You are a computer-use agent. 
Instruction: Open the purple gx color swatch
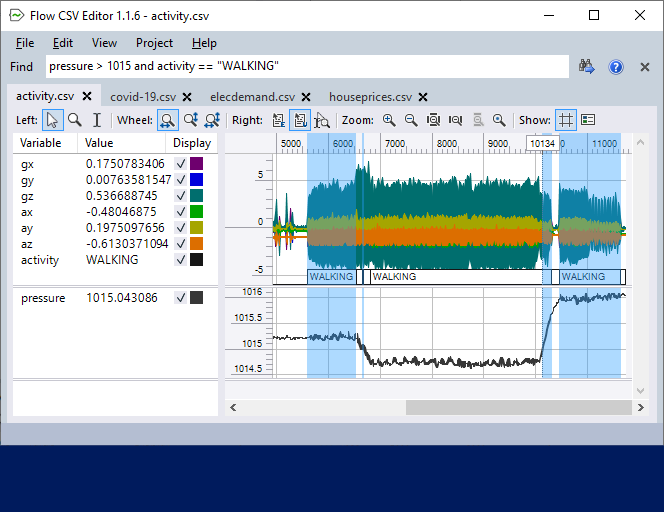pyautogui.click(x=196, y=163)
